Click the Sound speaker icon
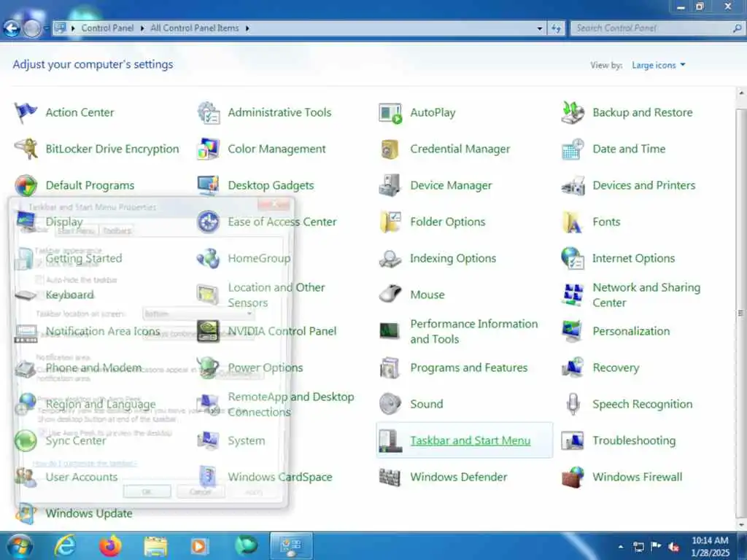The height and width of the screenshot is (560, 747). tap(391, 404)
